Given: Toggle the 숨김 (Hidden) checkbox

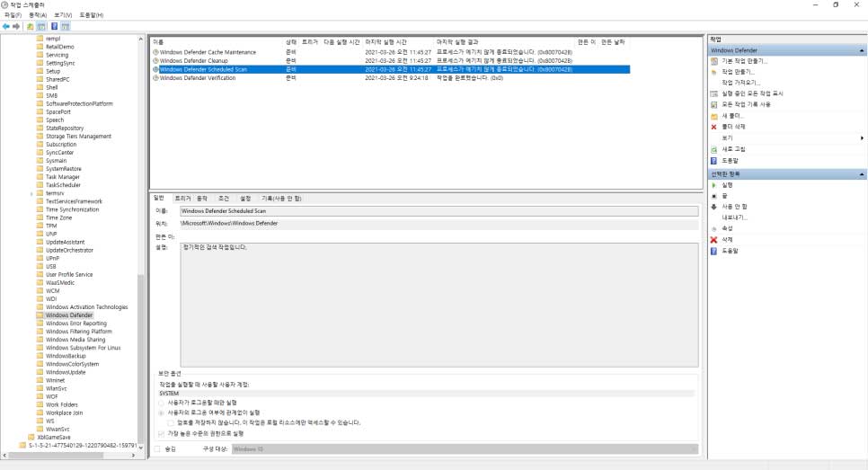Looking at the screenshot, I should tap(158, 449).
